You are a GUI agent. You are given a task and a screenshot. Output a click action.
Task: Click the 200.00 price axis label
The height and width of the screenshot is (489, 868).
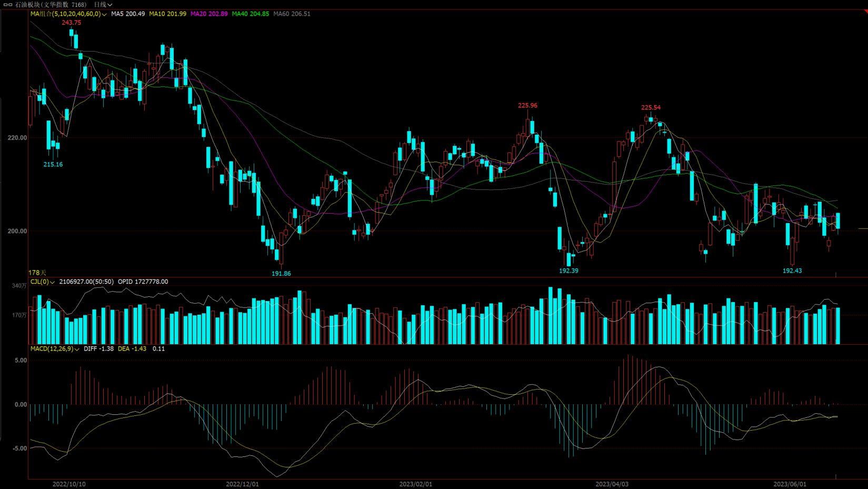17,231
